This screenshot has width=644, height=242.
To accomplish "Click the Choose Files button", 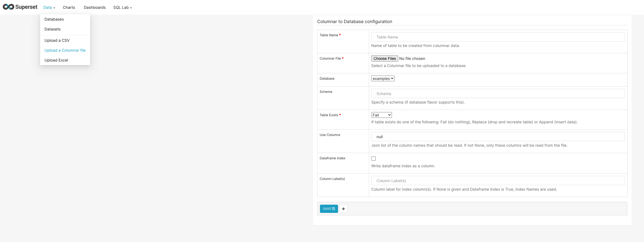I will tap(385, 59).
